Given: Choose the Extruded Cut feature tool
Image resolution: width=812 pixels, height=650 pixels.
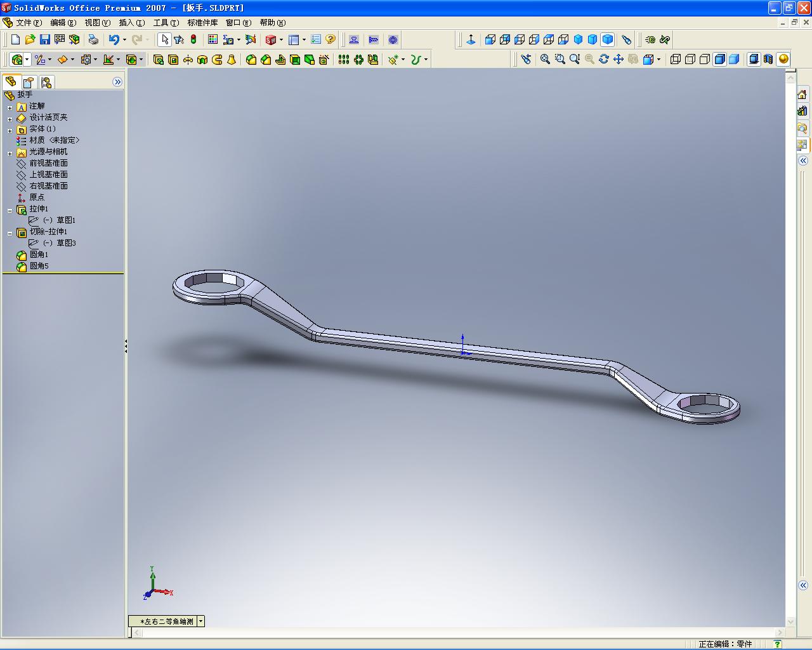Looking at the screenshot, I should tap(173, 60).
